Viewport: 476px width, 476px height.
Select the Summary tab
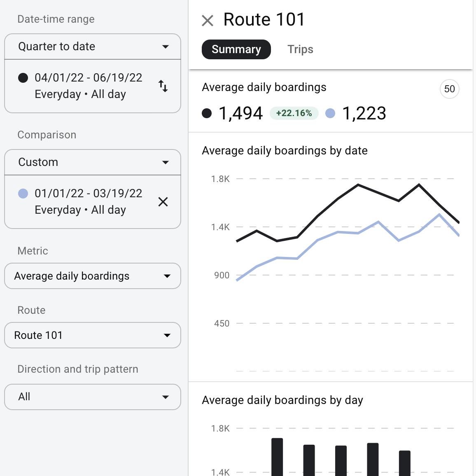(236, 49)
